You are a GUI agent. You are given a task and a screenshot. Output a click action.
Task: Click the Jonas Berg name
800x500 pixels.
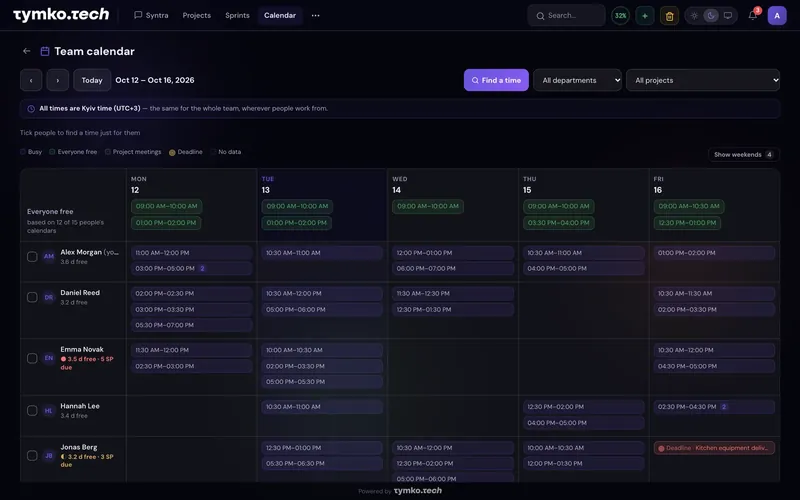tap(79, 447)
